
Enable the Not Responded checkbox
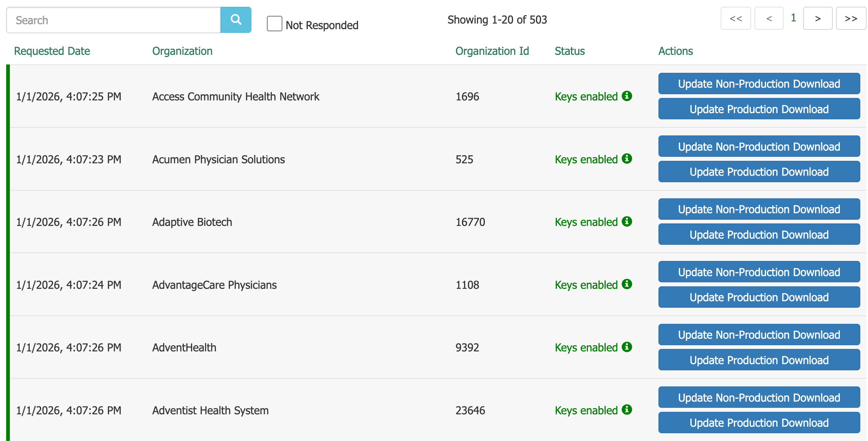pyautogui.click(x=274, y=24)
